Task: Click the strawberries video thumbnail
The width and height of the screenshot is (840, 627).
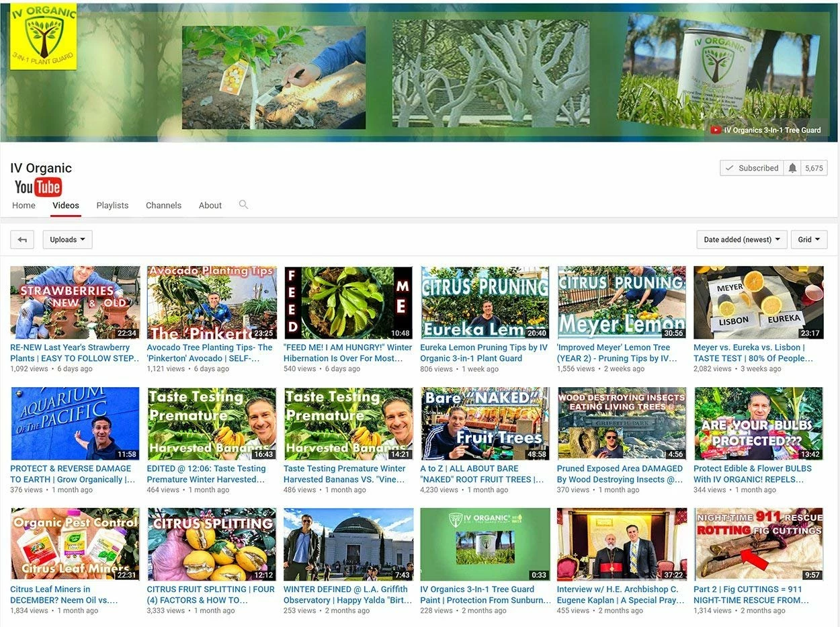Action: click(75, 302)
